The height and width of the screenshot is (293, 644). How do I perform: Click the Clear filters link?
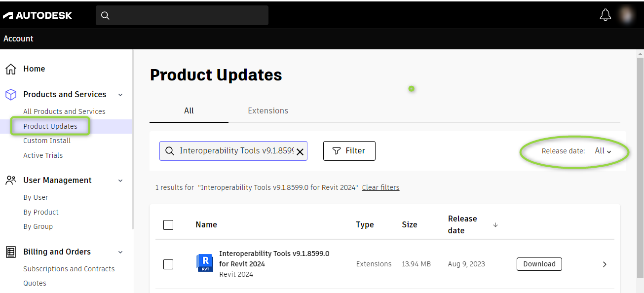click(x=380, y=187)
